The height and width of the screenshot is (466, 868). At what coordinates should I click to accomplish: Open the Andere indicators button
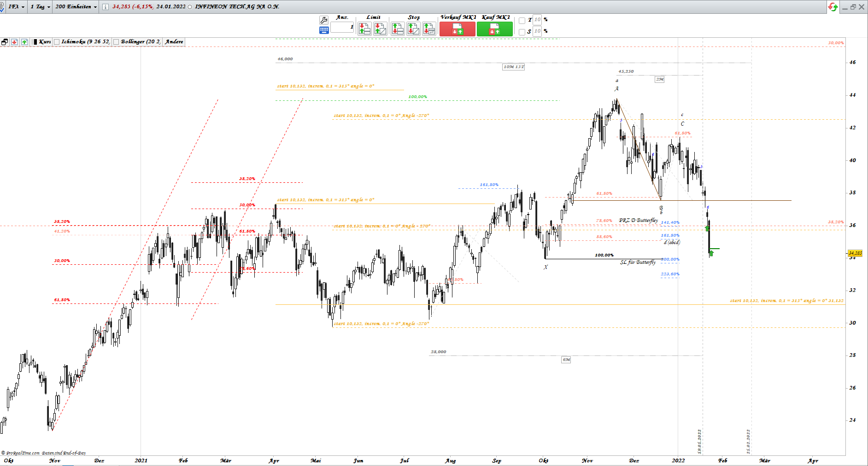click(174, 42)
